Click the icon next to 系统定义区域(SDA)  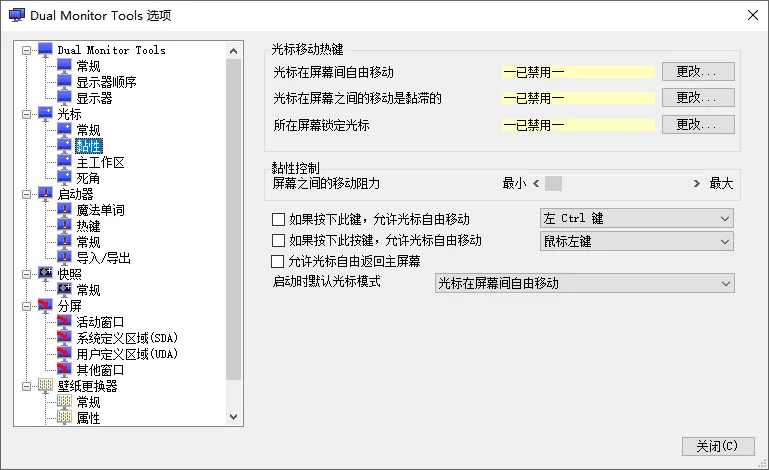[x=64, y=338]
